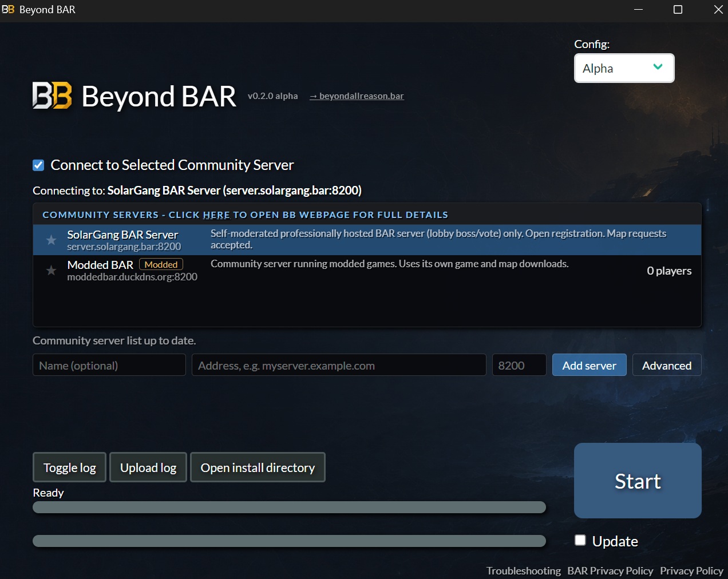Click HERE link in community servers header
Image resolution: width=728 pixels, height=579 pixels.
pos(216,215)
